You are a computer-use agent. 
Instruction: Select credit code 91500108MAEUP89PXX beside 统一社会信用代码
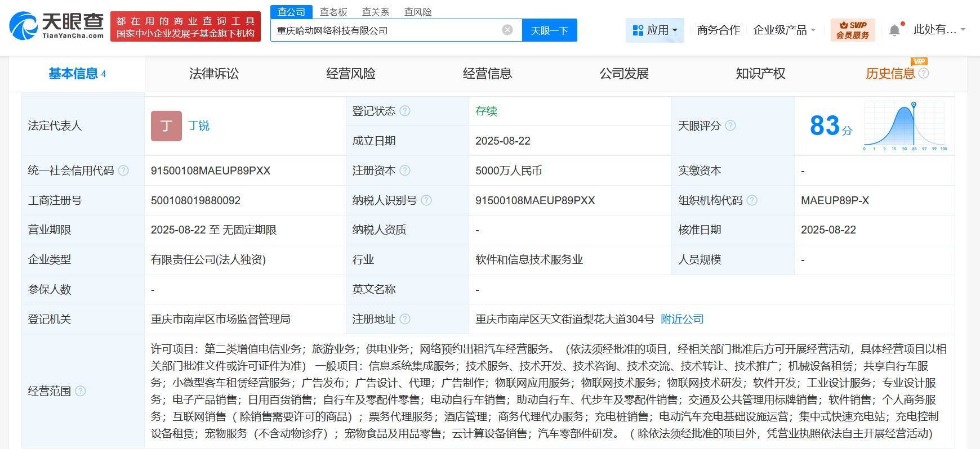click(x=211, y=170)
